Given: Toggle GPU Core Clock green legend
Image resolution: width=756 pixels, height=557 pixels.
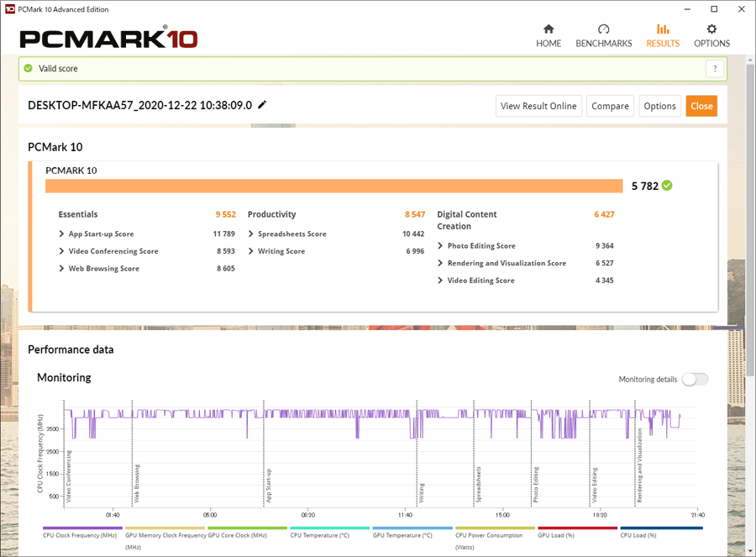Looking at the screenshot, I should (247, 533).
